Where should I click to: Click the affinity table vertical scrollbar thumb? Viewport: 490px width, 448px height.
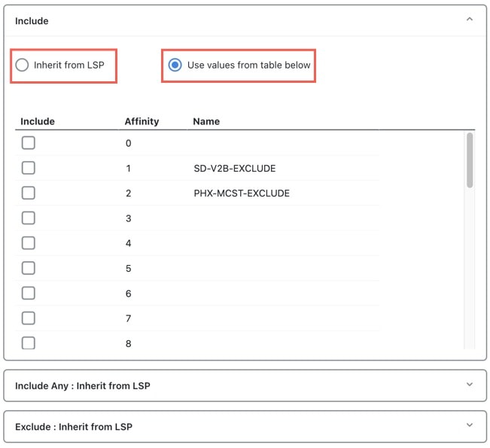click(x=470, y=160)
